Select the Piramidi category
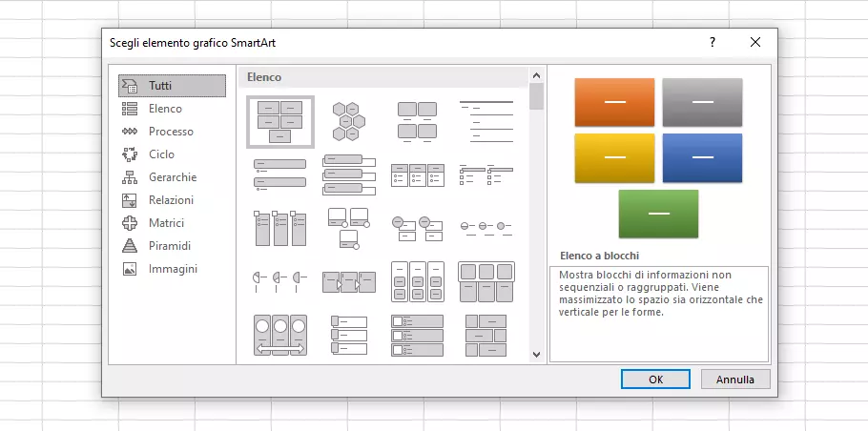 click(172, 246)
